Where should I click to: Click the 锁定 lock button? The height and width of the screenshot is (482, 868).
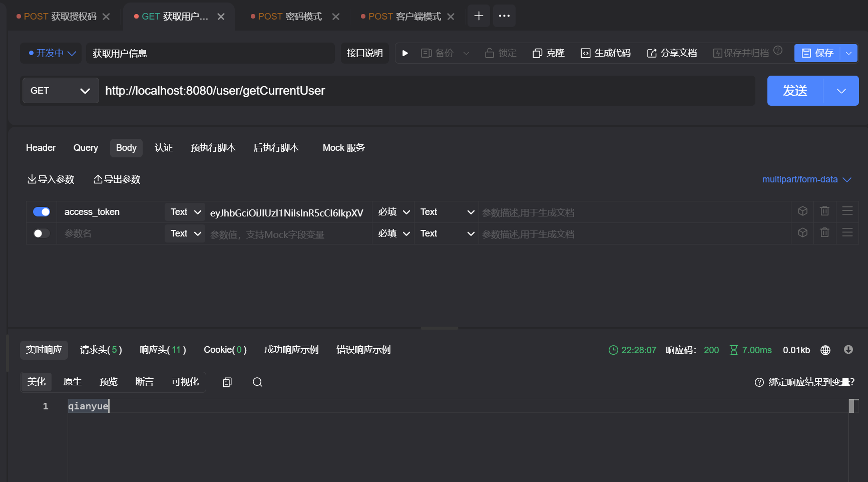tap(501, 53)
